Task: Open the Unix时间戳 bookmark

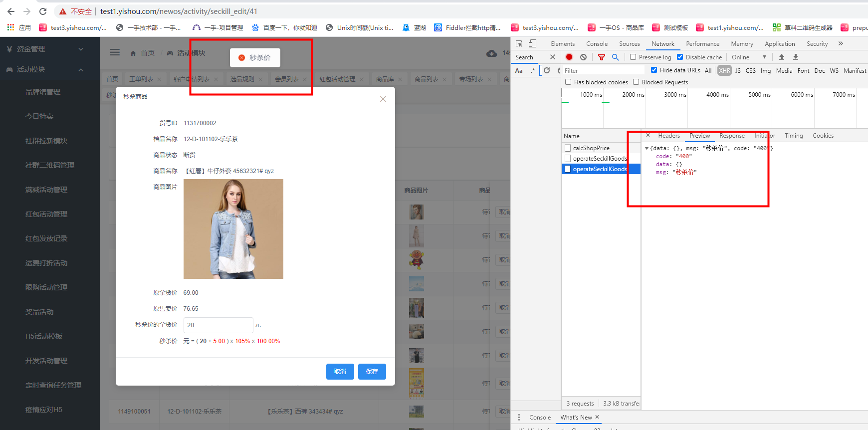Action: tap(360, 27)
